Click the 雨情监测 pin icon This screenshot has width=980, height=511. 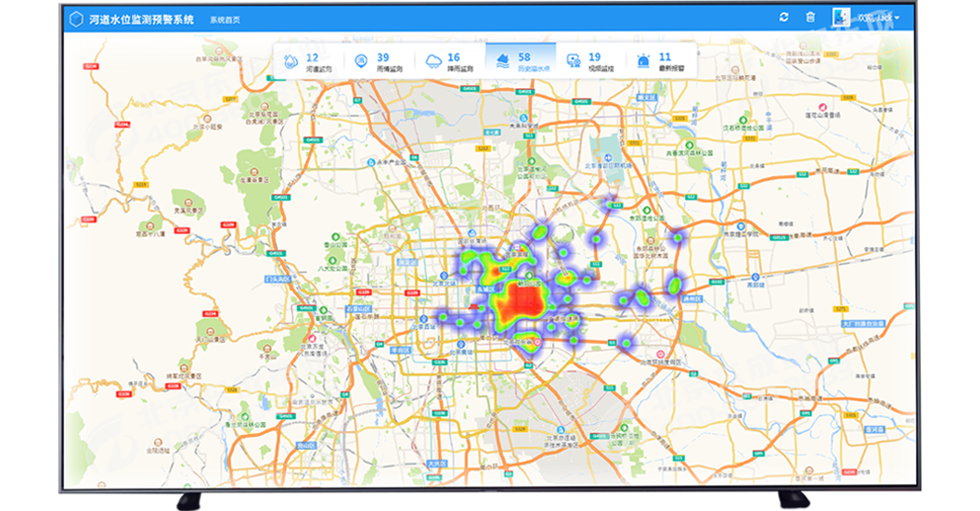[x=361, y=61]
